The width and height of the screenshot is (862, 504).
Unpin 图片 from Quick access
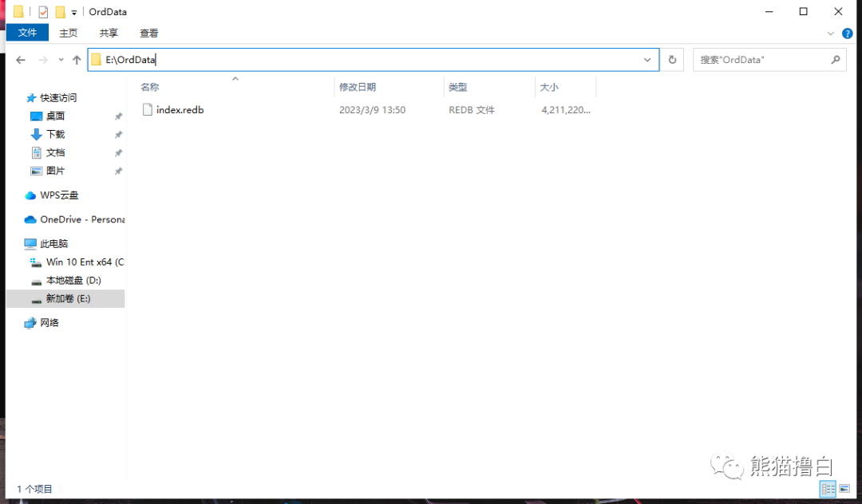(x=117, y=171)
